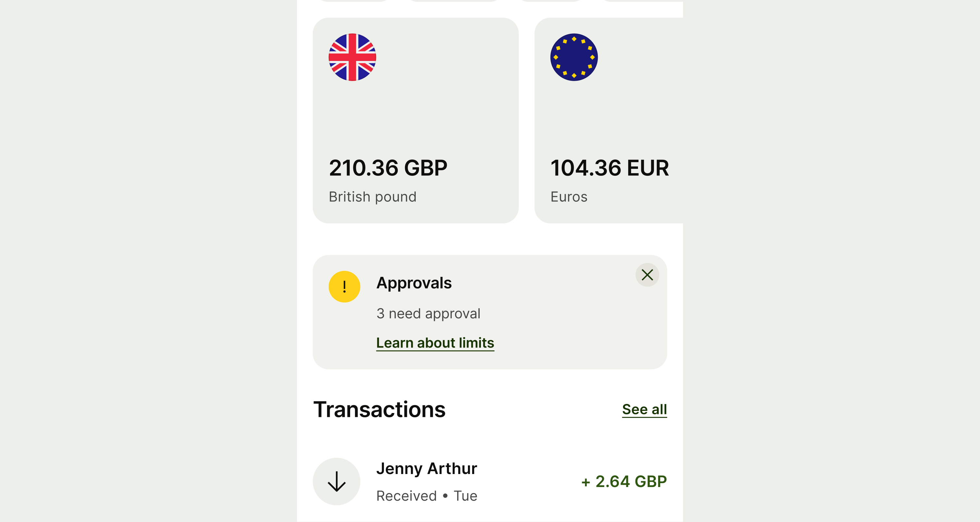
Task: Click the 3 need approval text
Action: [428, 314]
